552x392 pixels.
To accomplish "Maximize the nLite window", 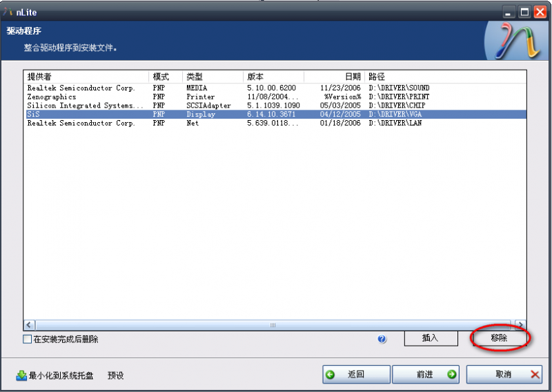I will point(524,12).
